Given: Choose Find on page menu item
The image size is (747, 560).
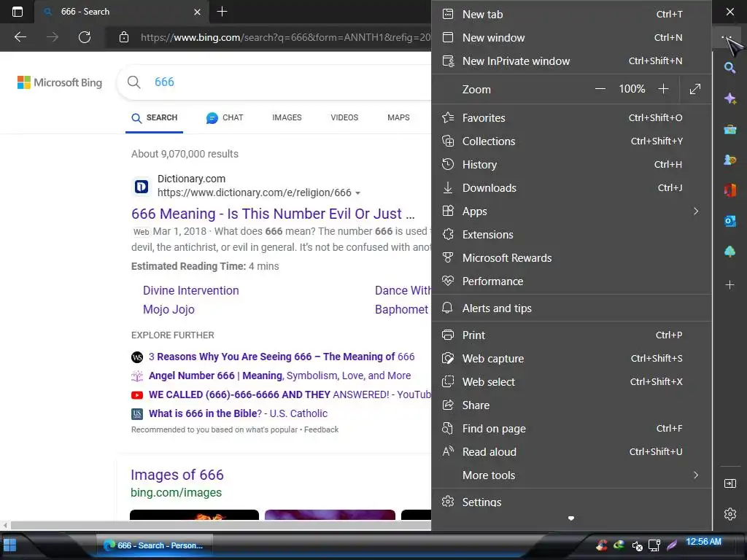Looking at the screenshot, I should click(571, 429).
